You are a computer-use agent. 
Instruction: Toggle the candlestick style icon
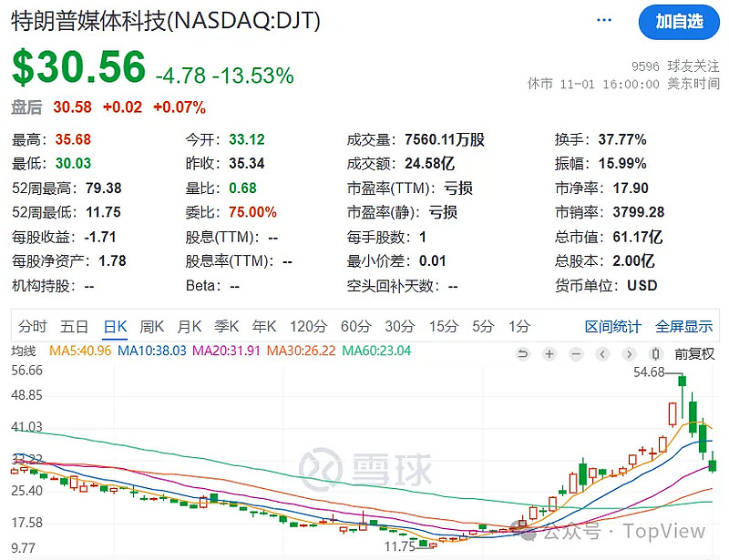click(x=655, y=354)
